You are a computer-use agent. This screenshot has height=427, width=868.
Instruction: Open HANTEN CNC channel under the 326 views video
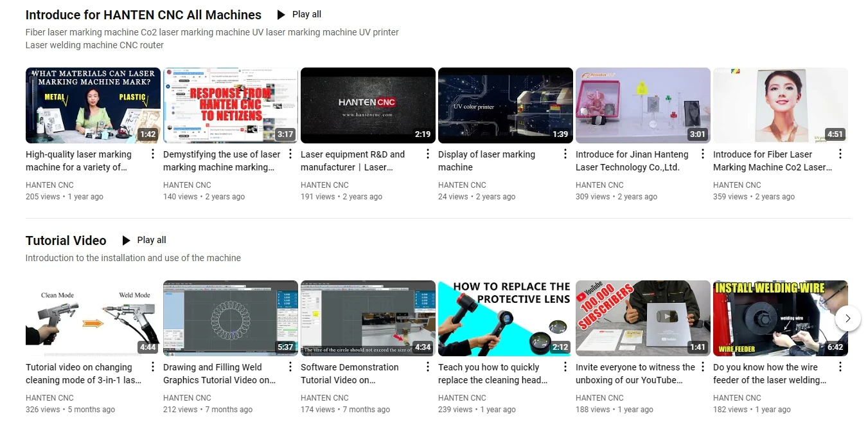[x=49, y=397]
